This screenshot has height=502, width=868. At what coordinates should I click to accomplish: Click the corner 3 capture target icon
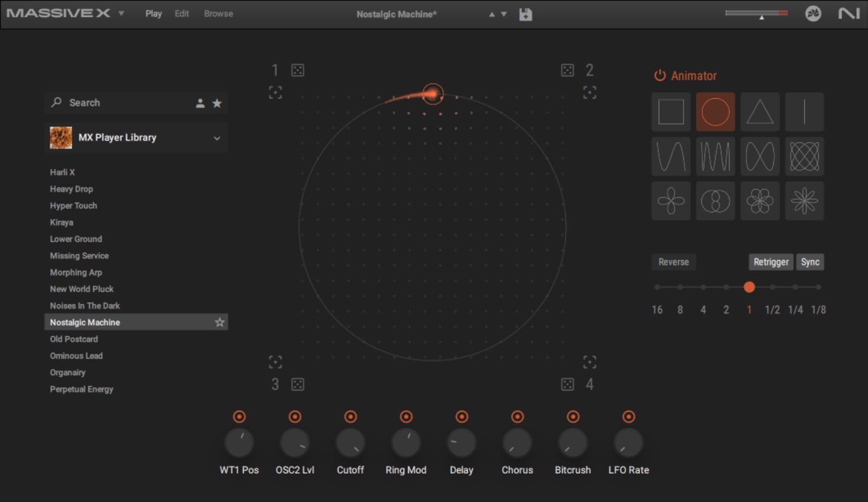click(x=275, y=362)
